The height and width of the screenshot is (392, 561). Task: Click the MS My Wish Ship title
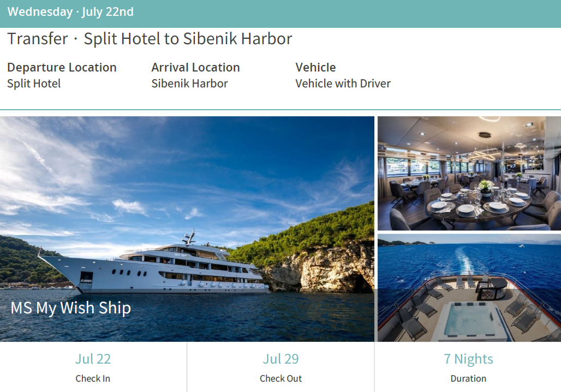coord(71,308)
